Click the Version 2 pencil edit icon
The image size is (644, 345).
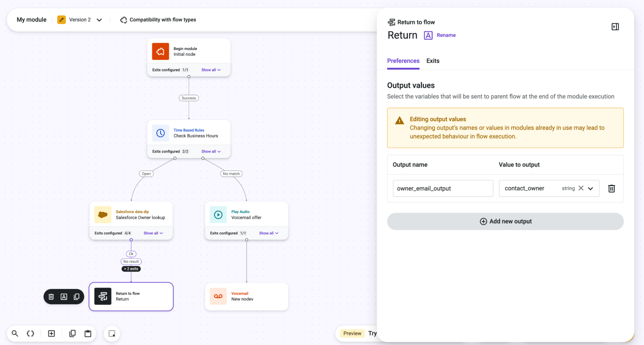coord(62,20)
